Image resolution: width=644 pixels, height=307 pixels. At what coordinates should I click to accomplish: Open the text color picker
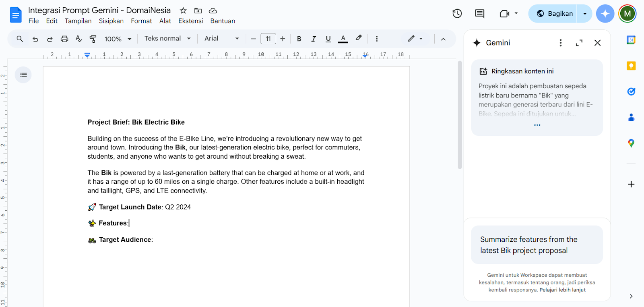point(343,39)
